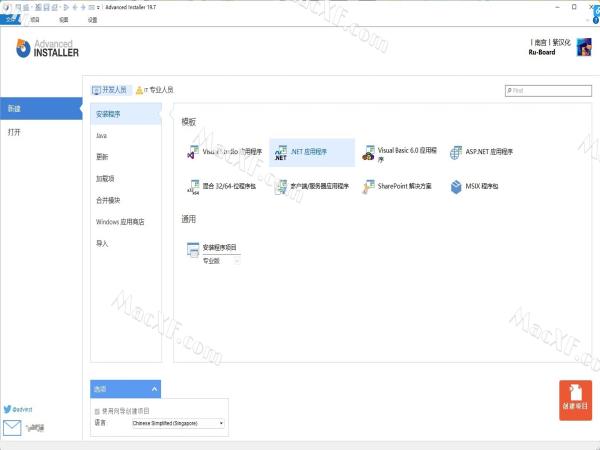This screenshot has height=450, width=600.
Task: Select the mixed 32/64-bit package template
Action: pyautogui.click(x=222, y=187)
